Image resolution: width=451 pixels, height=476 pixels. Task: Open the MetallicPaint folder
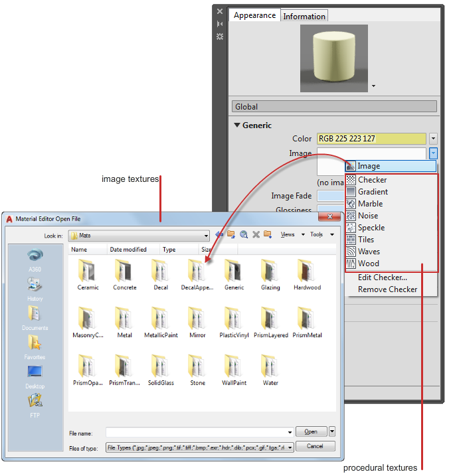pos(161,323)
